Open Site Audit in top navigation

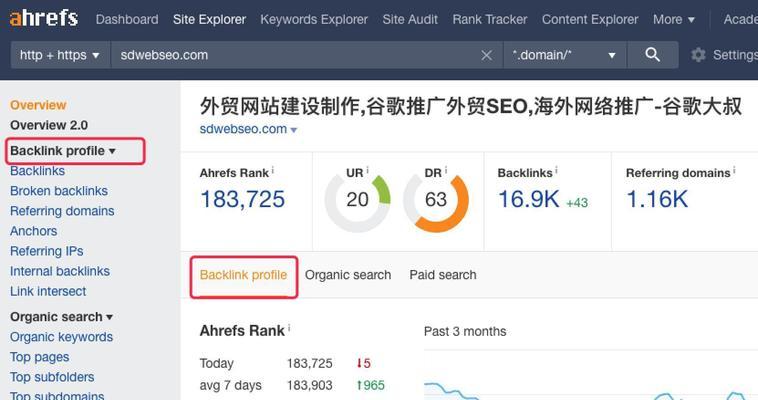coord(410,19)
